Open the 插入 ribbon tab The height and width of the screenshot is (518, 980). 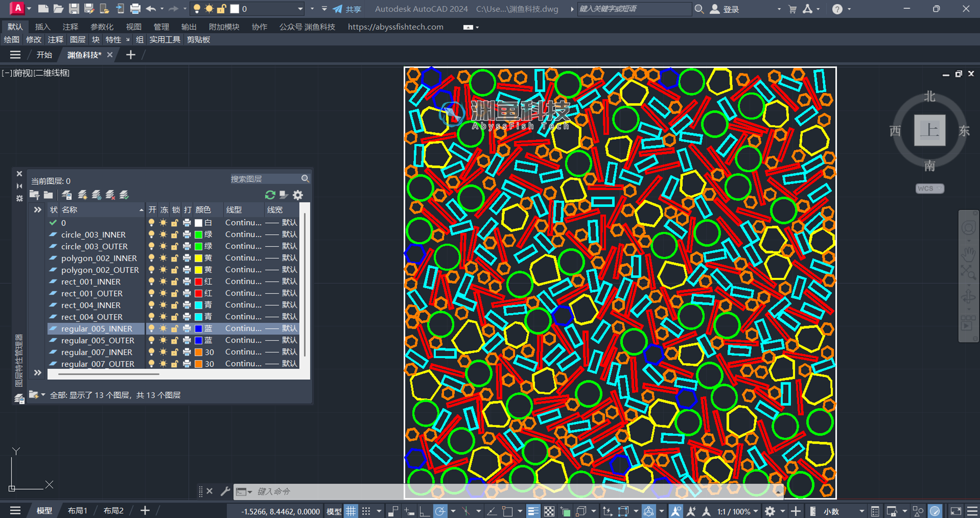click(x=43, y=27)
